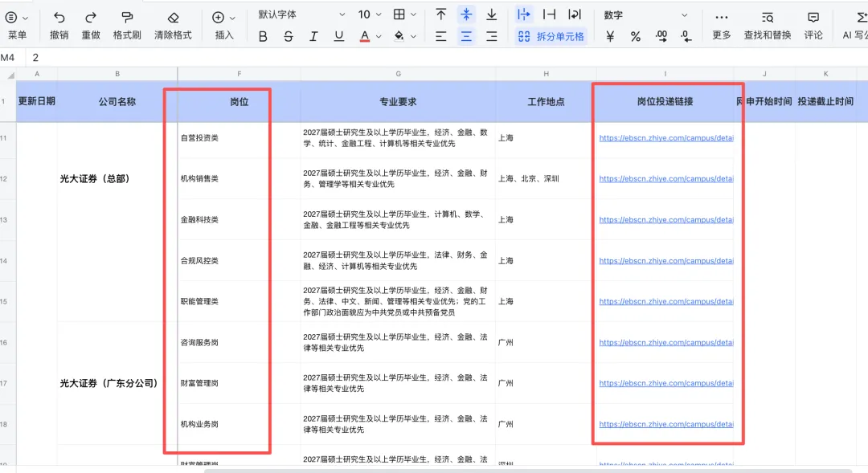The image size is (868, 473).
Task: Open the link in the 咨询服务岗 row
Action: 666,342
